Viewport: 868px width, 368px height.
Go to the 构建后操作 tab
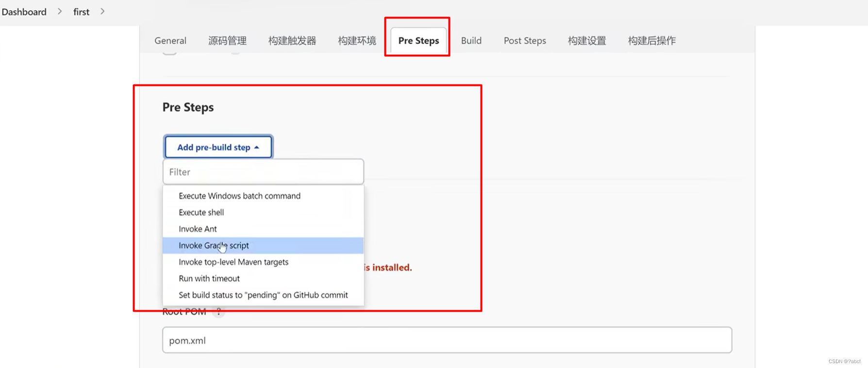tap(652, 41)
